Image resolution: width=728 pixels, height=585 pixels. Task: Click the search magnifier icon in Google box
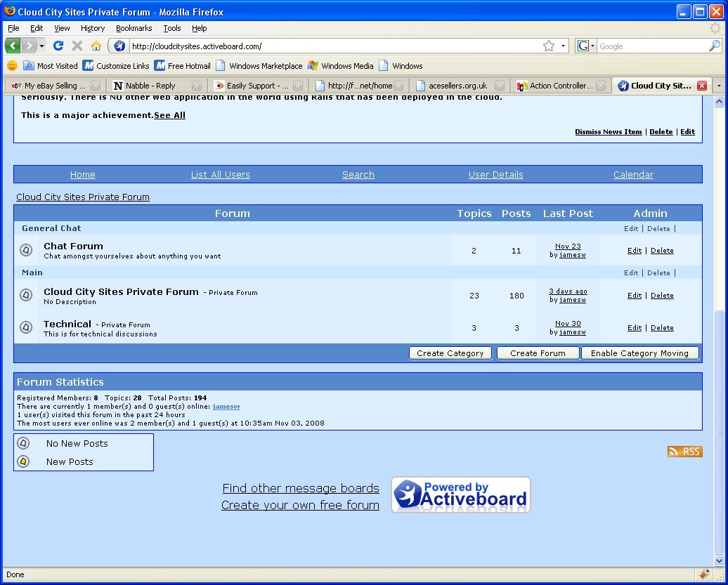click(714, 46)
